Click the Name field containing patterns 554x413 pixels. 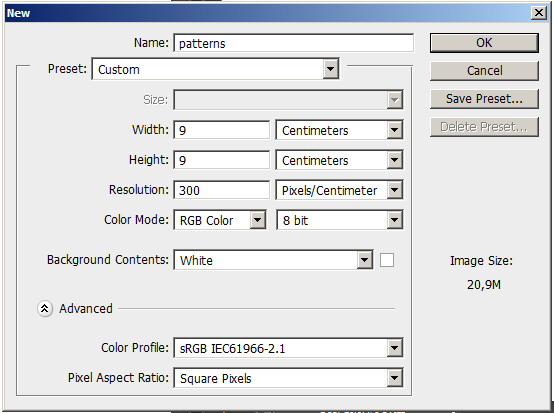(293, 43)
